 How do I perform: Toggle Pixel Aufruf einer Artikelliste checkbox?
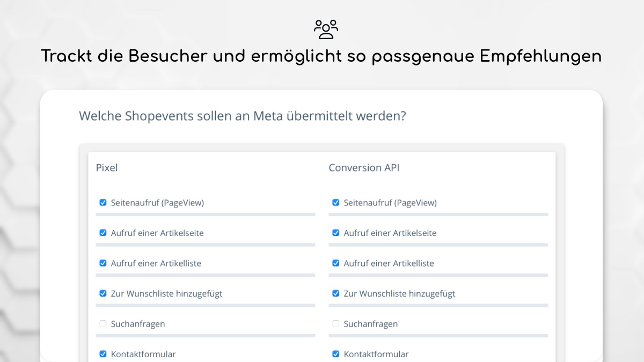click(x=103, y=263)
